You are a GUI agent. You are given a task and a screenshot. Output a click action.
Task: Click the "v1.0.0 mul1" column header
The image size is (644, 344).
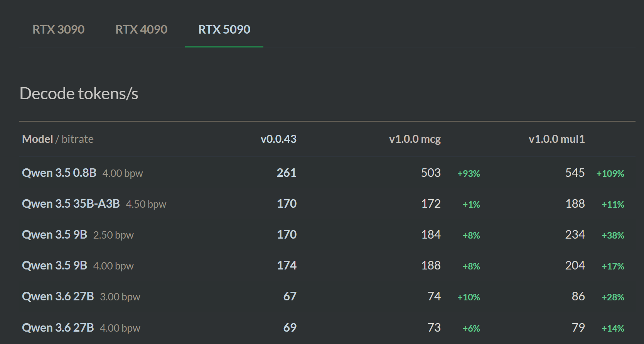tap(557, 139)
